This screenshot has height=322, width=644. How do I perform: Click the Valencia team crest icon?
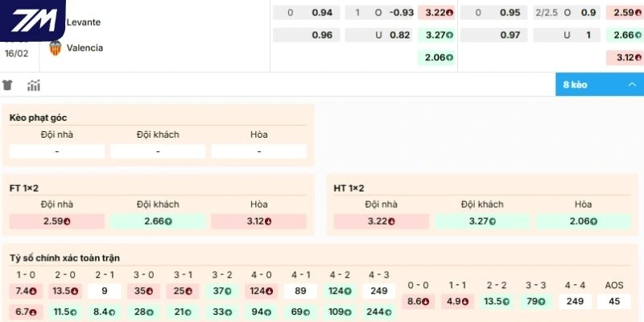tap(56, 47)
